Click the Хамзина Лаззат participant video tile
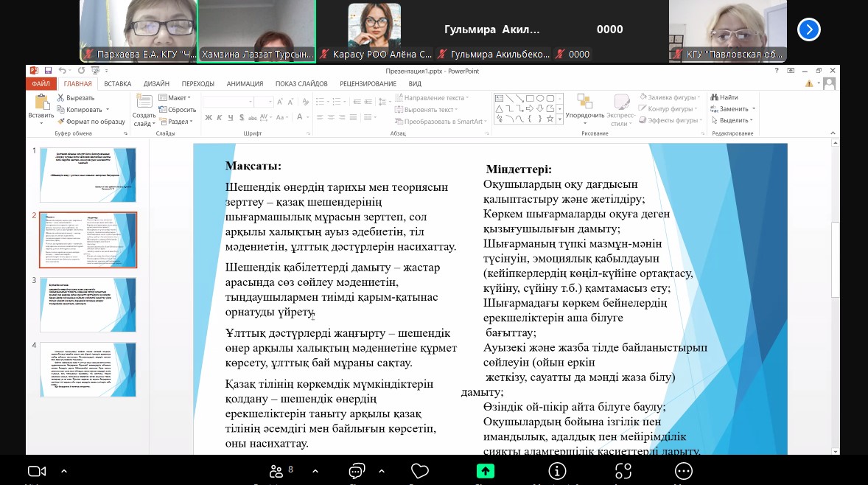868x485 pixels. 256,29
